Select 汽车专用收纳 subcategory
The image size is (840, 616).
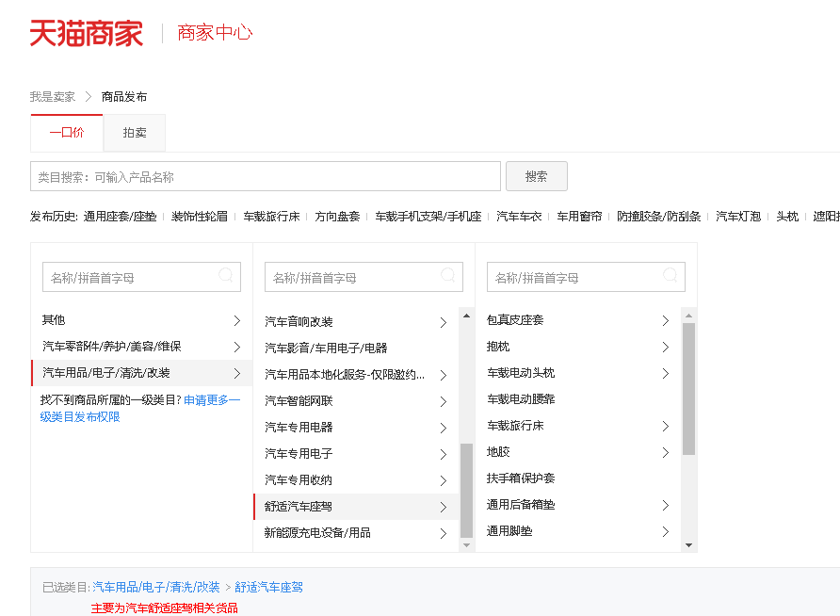click(x=356, y=480)
